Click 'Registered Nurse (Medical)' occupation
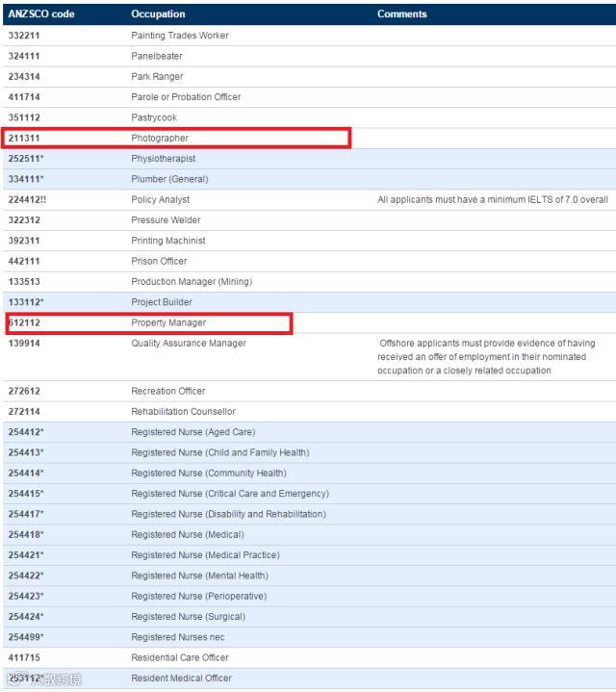This screenshot has height=692, width=616. pyautogui.click(x=188, y=534)
